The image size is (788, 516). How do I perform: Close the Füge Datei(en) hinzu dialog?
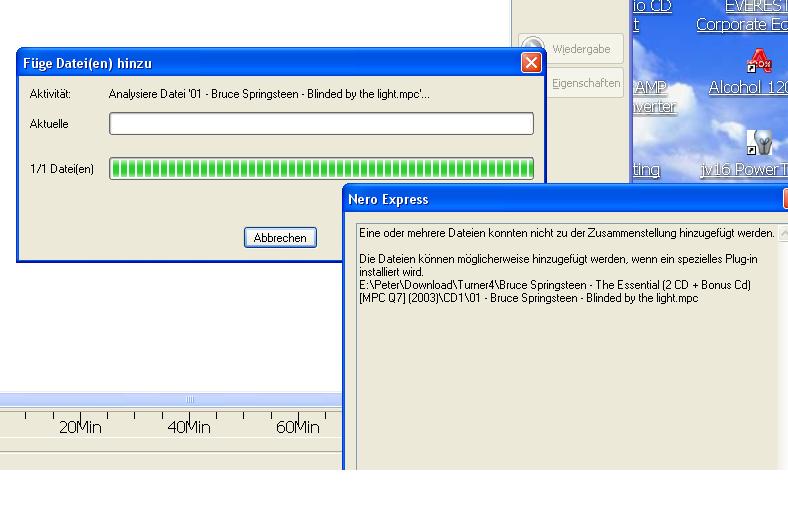pyautogui.click(x=531, y=63)
